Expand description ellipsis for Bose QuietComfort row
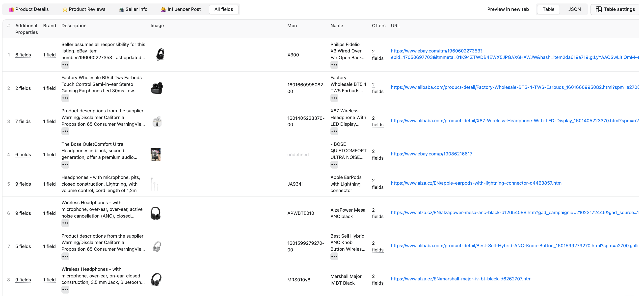Viewport: 644px width, 296px height. tap(65, 165)
